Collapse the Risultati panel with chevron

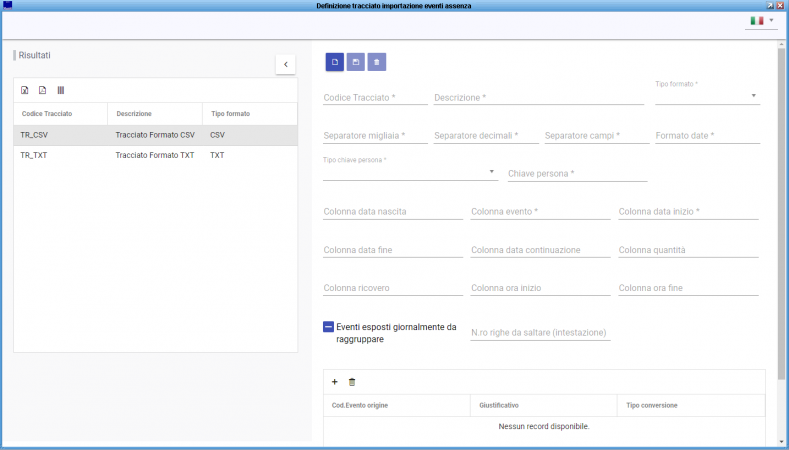click(285, 64)
